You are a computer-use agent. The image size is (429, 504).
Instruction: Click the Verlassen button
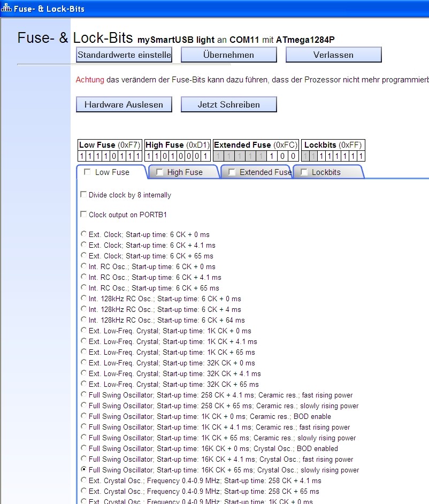tap(334, 55)
